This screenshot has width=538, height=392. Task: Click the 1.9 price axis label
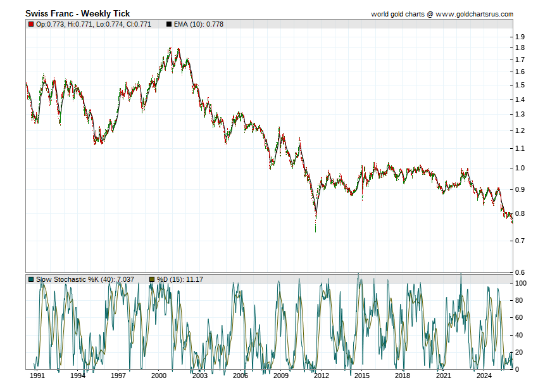tap(520, 37)
